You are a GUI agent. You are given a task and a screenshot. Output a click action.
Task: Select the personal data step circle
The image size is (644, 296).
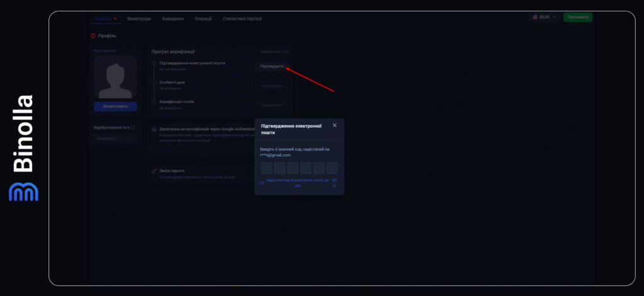[154, 83]
